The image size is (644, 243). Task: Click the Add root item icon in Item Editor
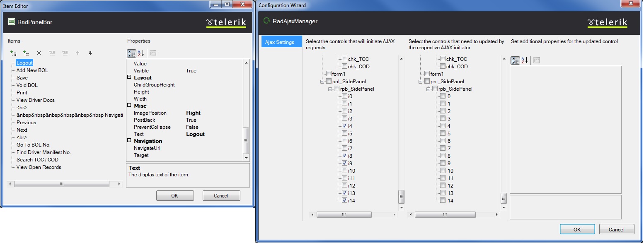point(13,53)
